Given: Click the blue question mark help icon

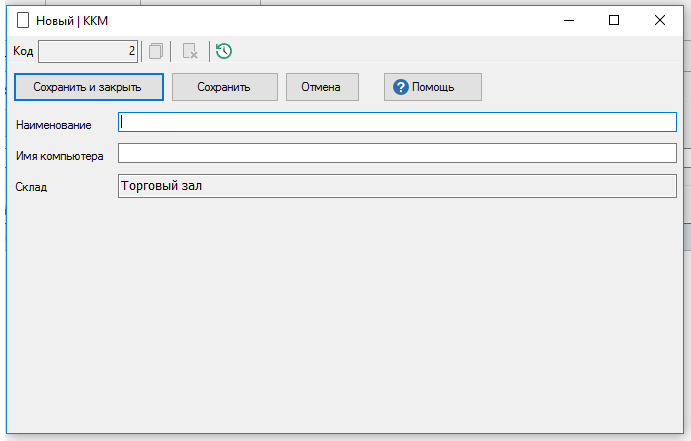Looking at the screenshot, I should point(401,87).
